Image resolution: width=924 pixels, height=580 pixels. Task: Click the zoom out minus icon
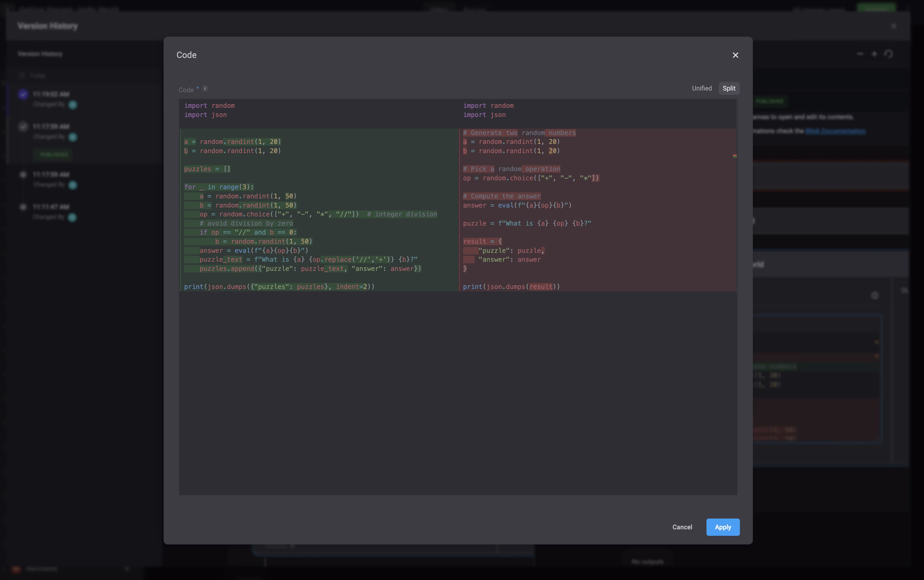coord(860,54)
